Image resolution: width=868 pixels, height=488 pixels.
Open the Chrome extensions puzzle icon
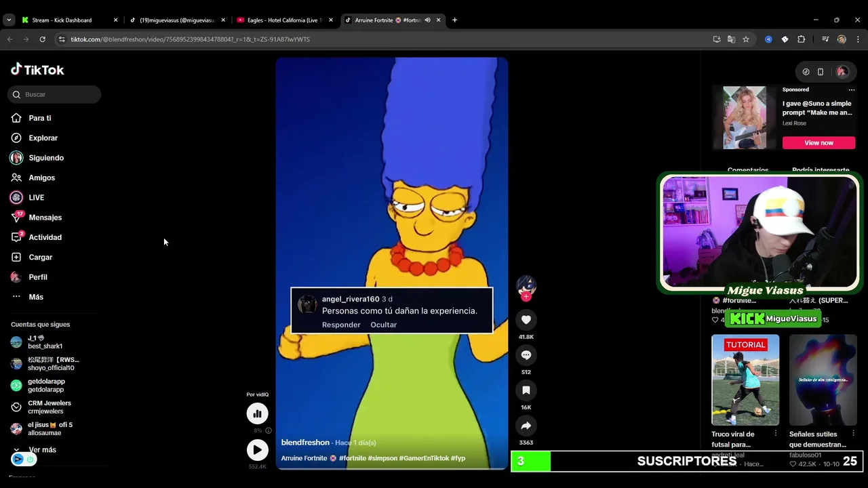point(801,39)
